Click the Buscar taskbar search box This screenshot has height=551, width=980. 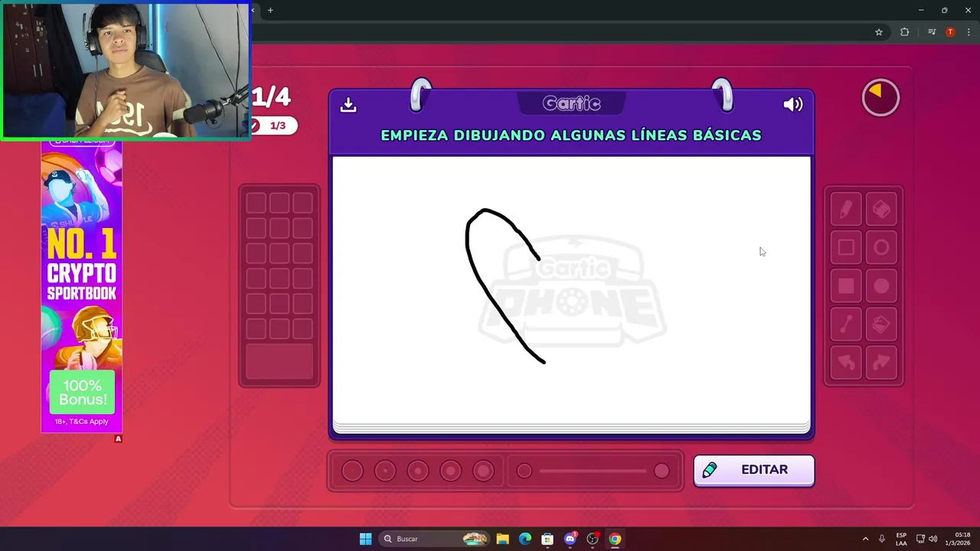pyautogui.click(x=434, y=539)
